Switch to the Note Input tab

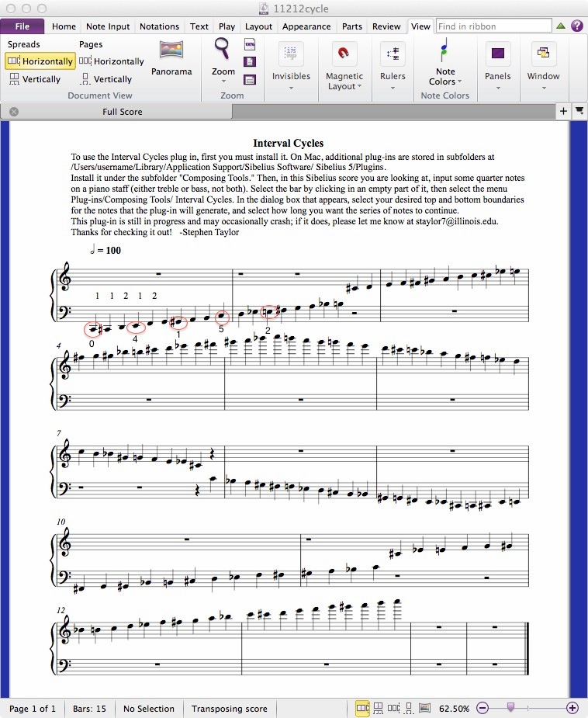[108, 26]
